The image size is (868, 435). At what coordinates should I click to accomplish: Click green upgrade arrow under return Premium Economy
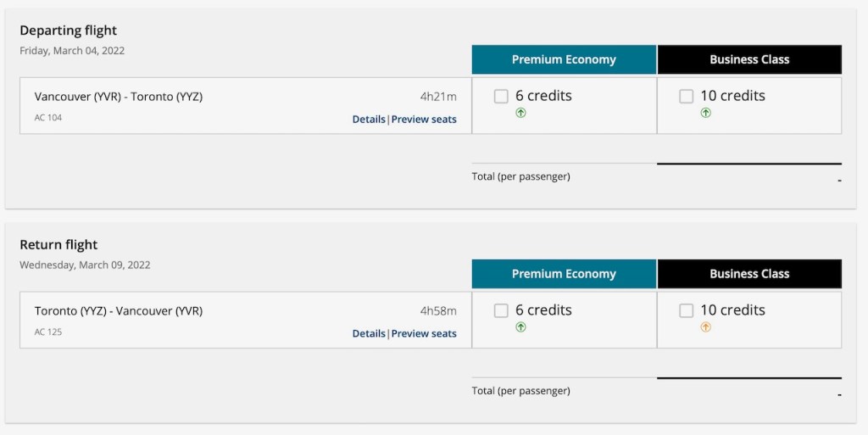pos(520,327)
